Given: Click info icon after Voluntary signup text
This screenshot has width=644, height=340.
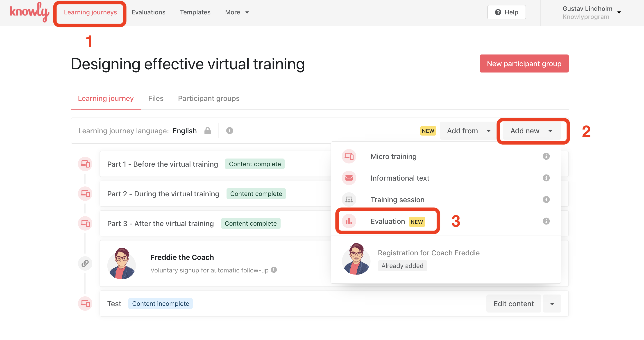Looking at the screenshot, I should 274,270.
